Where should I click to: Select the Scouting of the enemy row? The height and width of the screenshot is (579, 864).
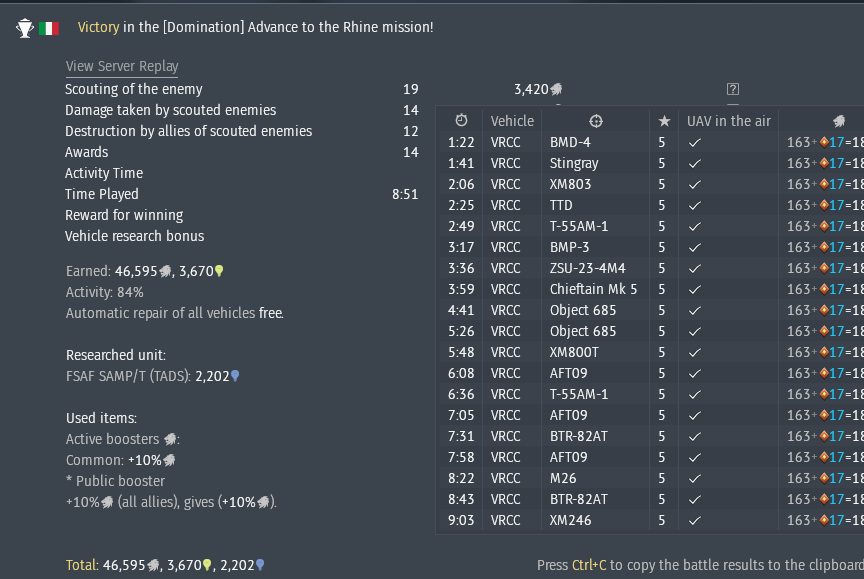[x=242, y=89]
